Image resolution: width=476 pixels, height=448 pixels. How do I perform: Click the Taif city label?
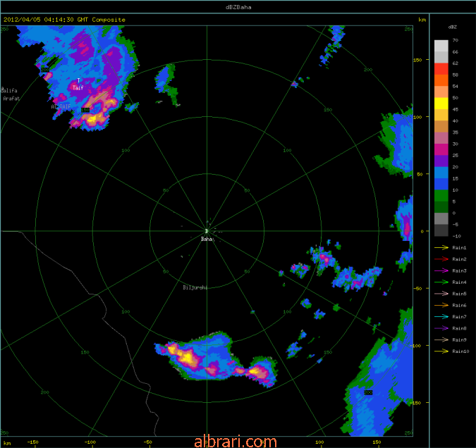point(78,87)
